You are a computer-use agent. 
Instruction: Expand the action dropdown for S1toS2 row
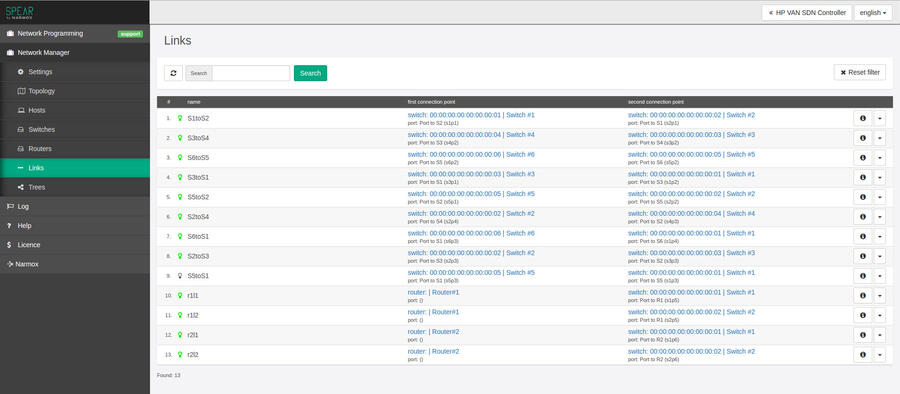(x=880, y=118)
